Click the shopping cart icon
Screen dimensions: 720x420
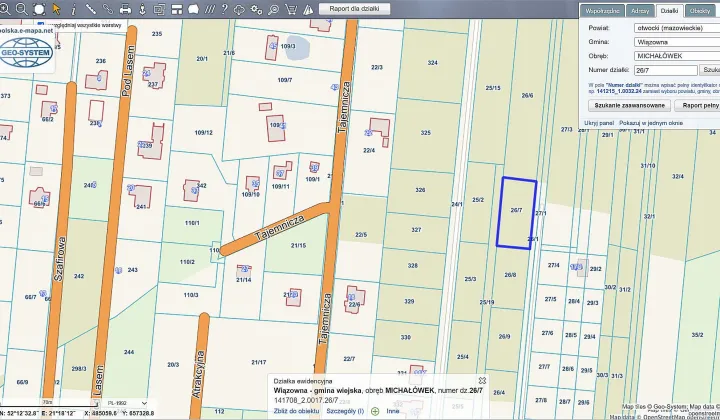click(x=290, y=9)
